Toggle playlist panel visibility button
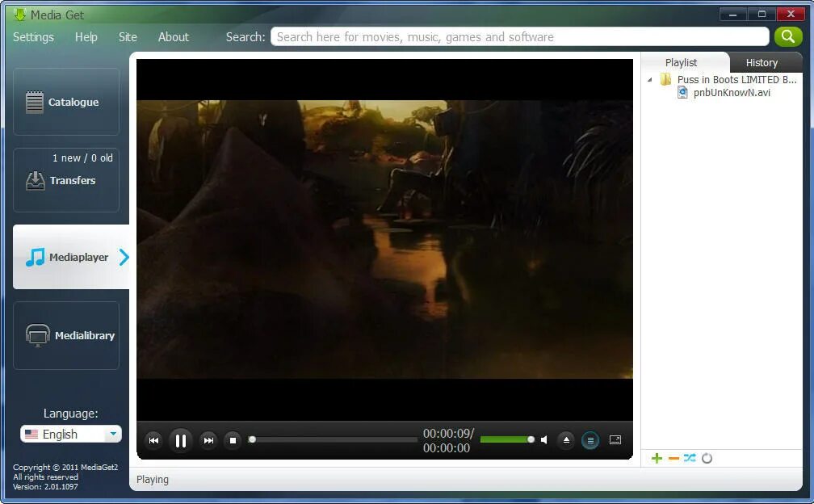 click(590, 440)
